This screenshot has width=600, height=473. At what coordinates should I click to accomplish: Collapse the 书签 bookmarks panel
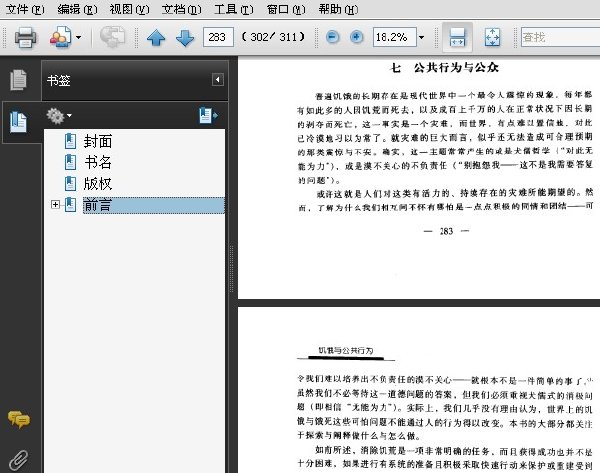pos(218,80)
